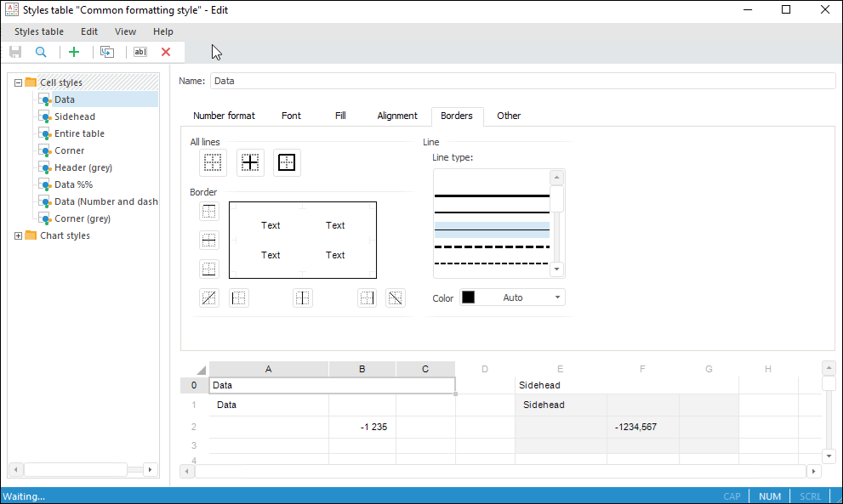Toggle the bottom border button
843x504 pixels.
point(208,269)
